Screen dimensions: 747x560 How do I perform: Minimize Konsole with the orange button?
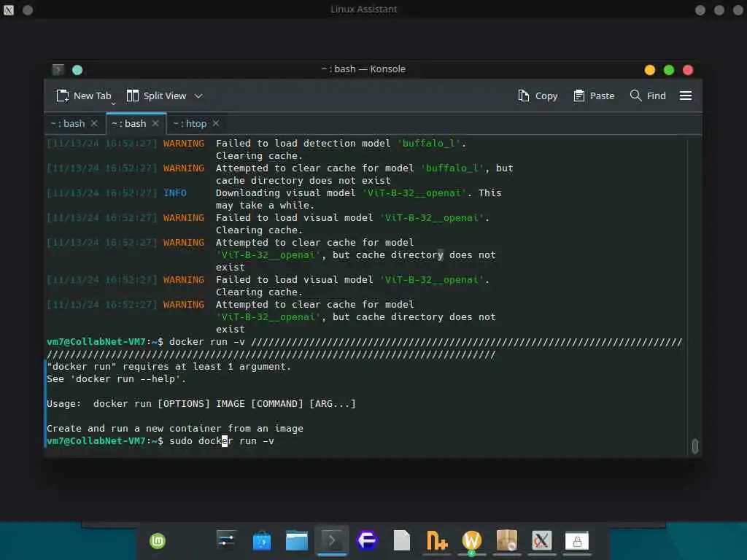point(650,70)
